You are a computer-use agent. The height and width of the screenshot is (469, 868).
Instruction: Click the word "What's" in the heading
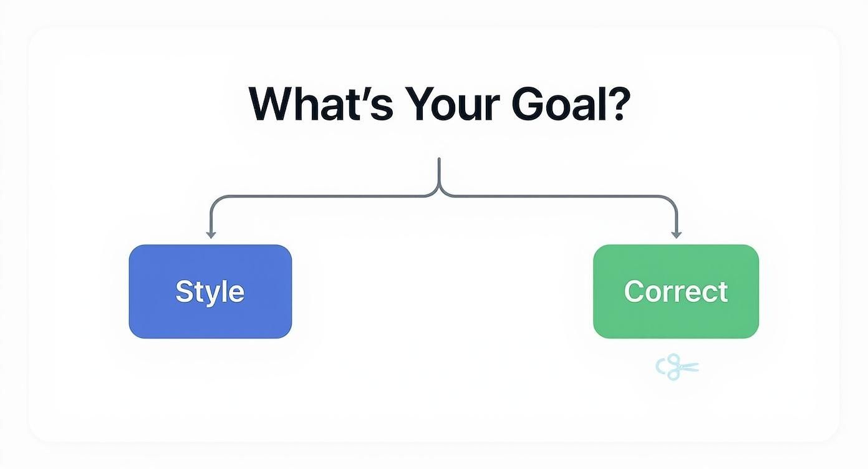(321, 104)
